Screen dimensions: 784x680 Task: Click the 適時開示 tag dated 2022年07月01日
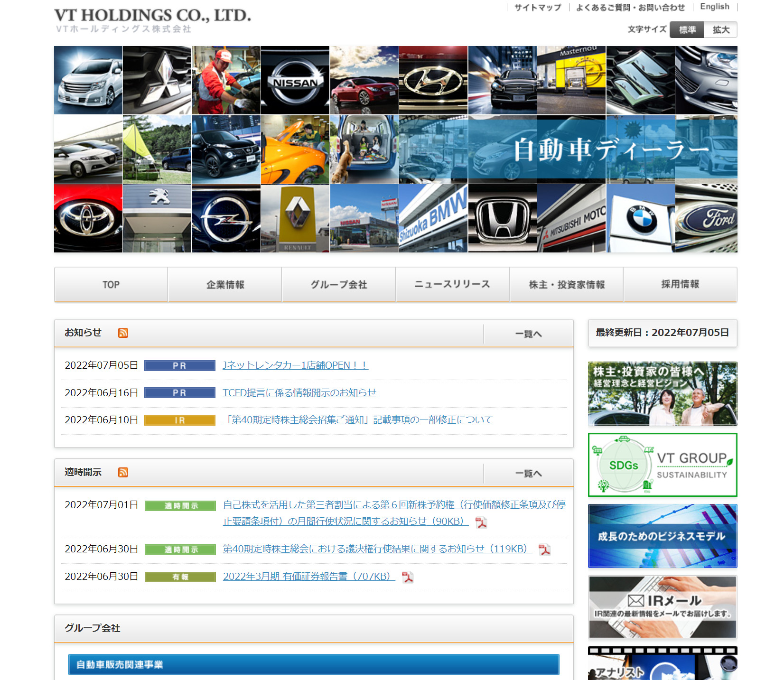click(x=180, y=506)
